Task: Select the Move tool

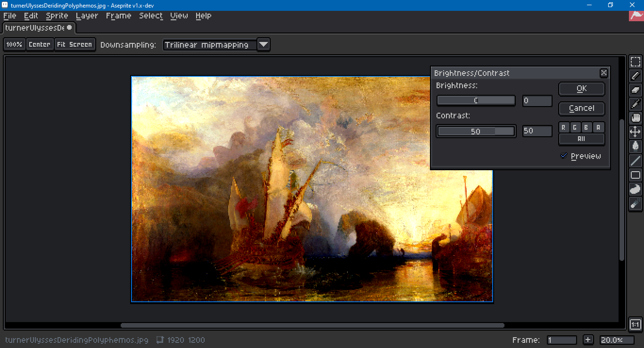Action: pyautogui.click(x=636, y=133)
